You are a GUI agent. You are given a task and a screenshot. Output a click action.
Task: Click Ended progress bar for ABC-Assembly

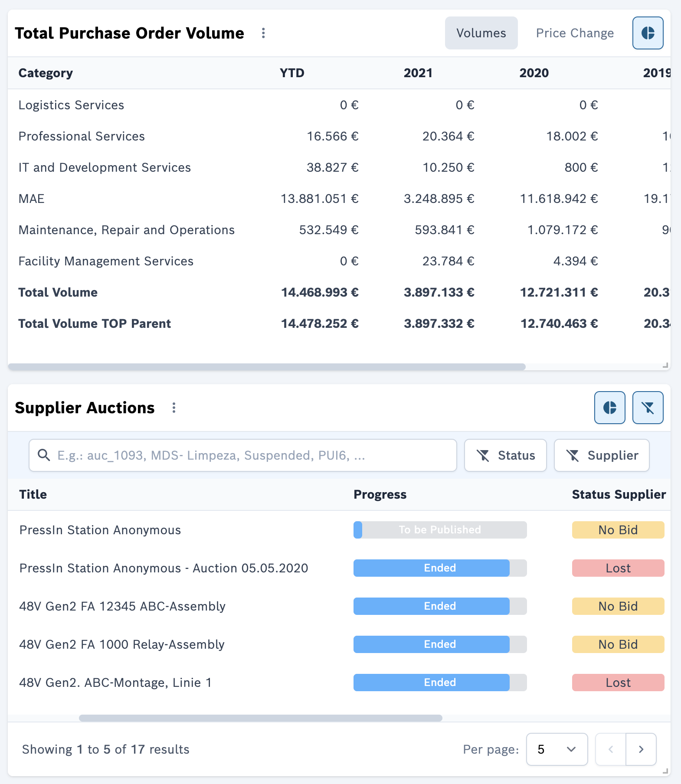tap(440, 606)
